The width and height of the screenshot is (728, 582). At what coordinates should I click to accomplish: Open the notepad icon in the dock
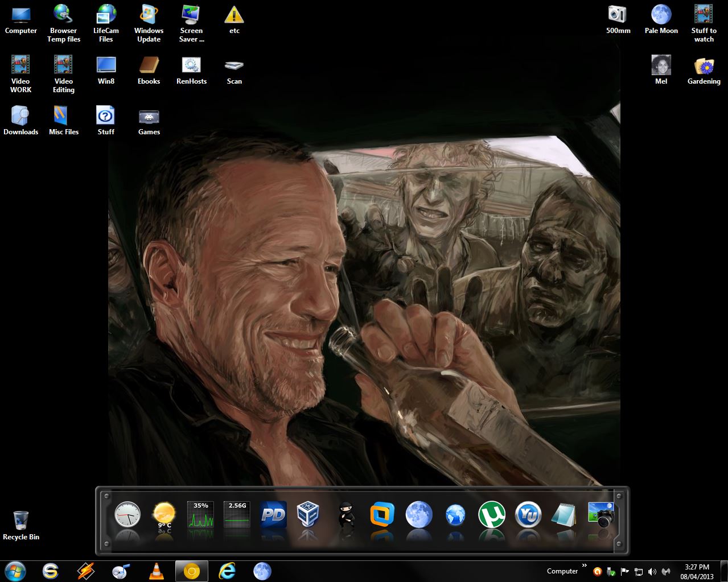(x=564, y=515)
